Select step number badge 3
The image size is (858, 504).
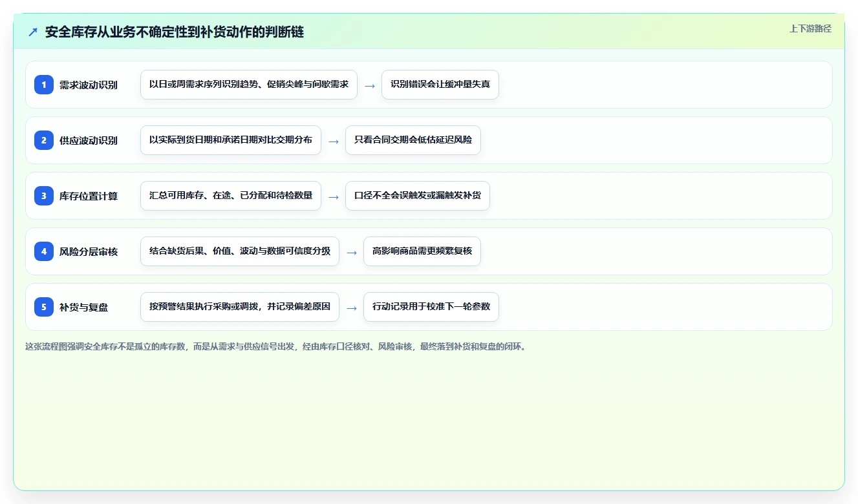pos(44,196)
